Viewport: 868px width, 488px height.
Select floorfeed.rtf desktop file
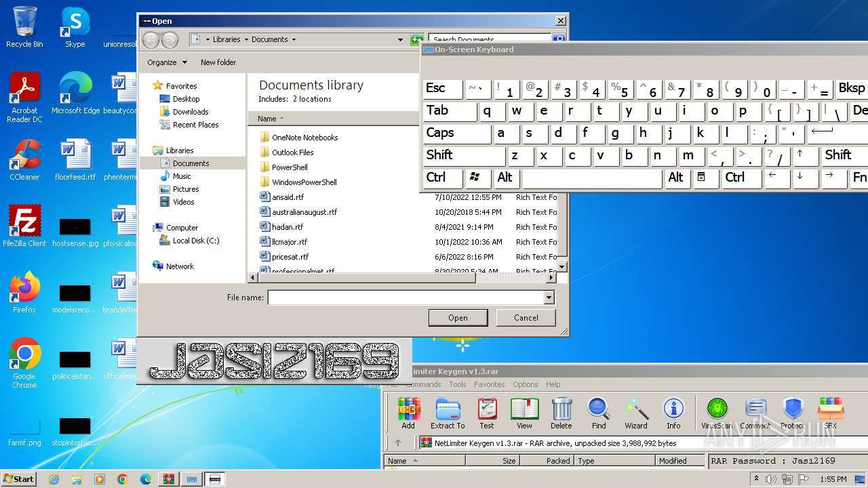pyautogui.click(x=75, y=160)
